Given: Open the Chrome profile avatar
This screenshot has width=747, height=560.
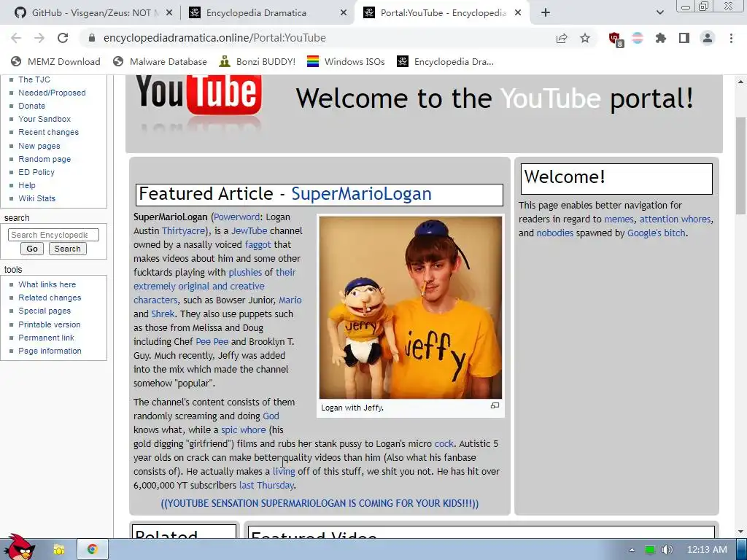Looking at the screenshot, I should tap(708, 38).
